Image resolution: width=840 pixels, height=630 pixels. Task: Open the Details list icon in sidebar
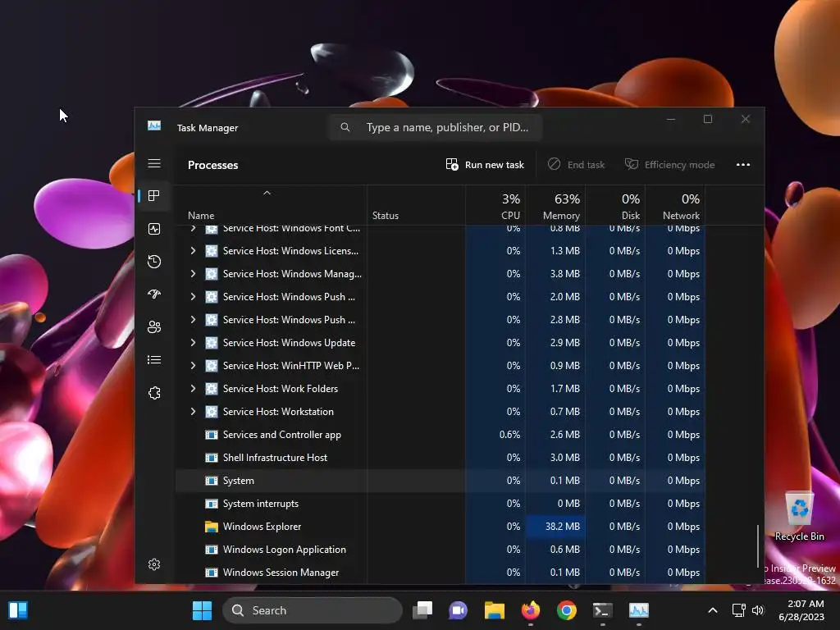pyautogui.click(x=154, y=360)
